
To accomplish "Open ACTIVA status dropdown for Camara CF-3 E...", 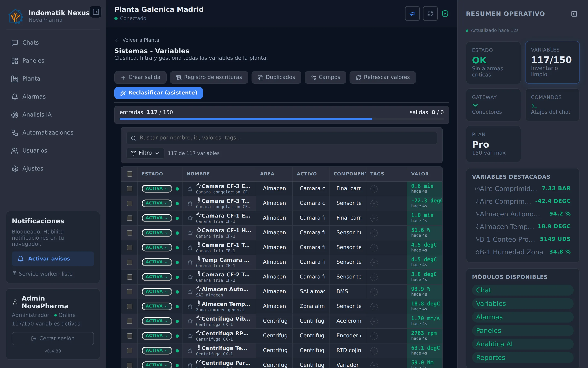I will click(157, 189).
